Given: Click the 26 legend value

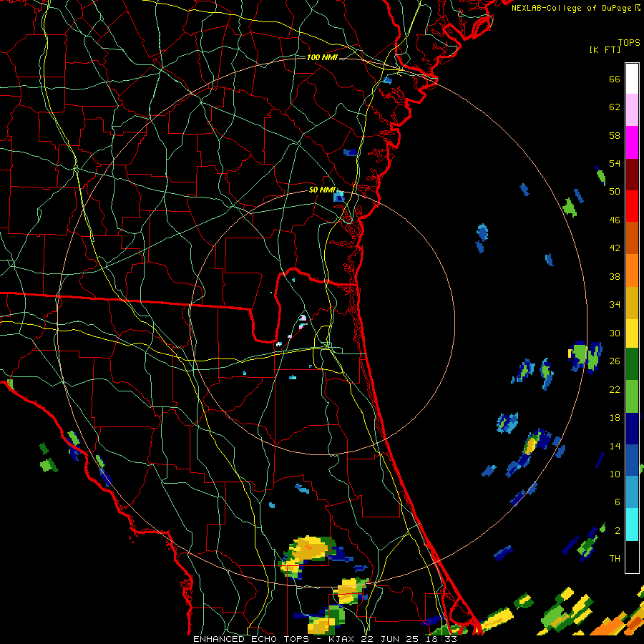Looking at the screenshot, I should [x=615, y=361].
